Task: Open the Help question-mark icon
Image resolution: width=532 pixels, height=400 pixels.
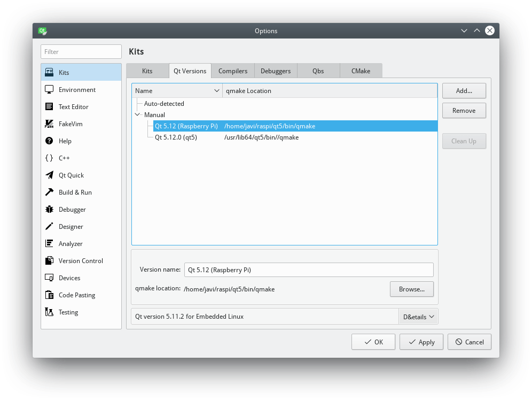Action: (x=49, y=141)
